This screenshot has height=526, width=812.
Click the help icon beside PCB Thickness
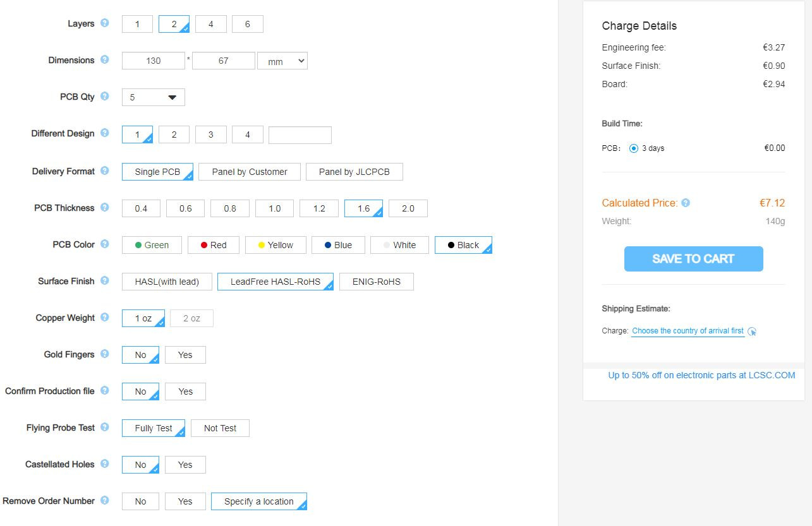(105, 208)
